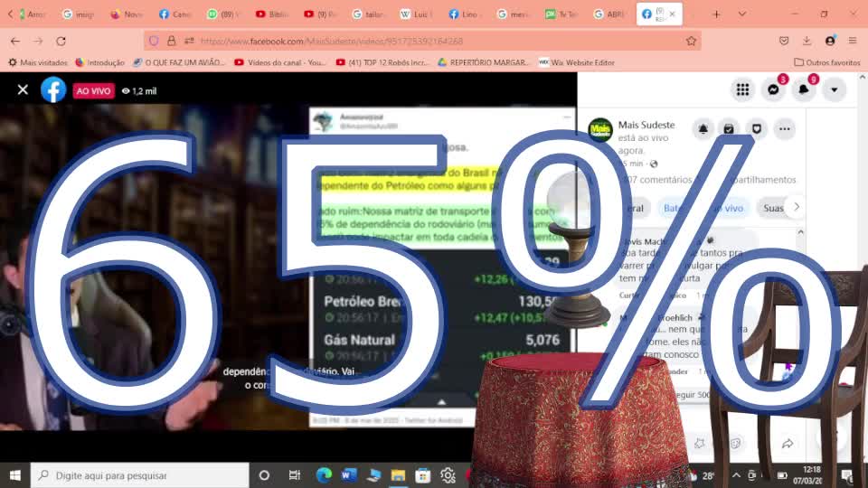Open Microsoft Store from taskbar
This screenshot has height=488, width=868.
point(423,475)
